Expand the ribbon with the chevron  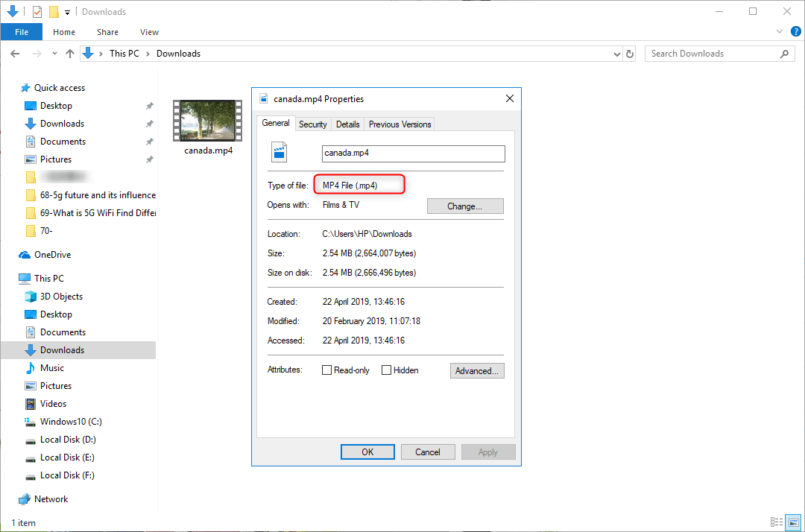point(780,32)
